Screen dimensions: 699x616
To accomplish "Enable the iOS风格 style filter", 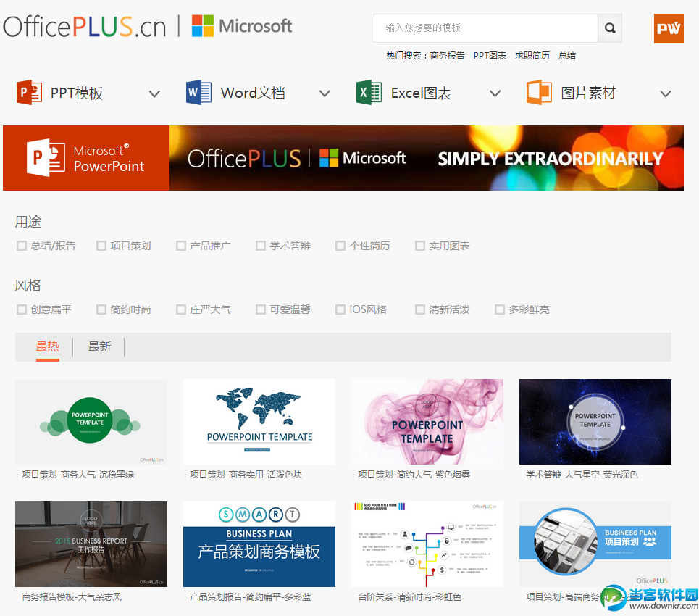I will pyautogui.click(x=340, y=309).
